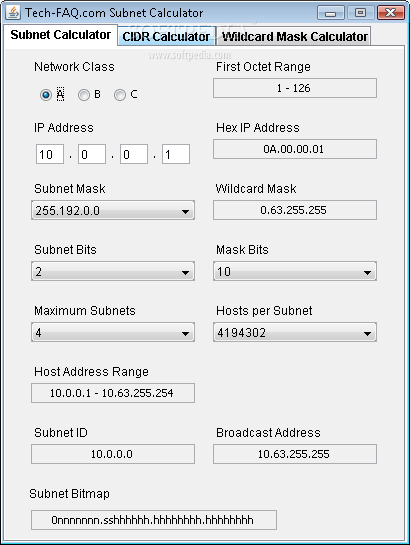Click the Java application icon in title bar
410x545 pixels.
point(13,13)
